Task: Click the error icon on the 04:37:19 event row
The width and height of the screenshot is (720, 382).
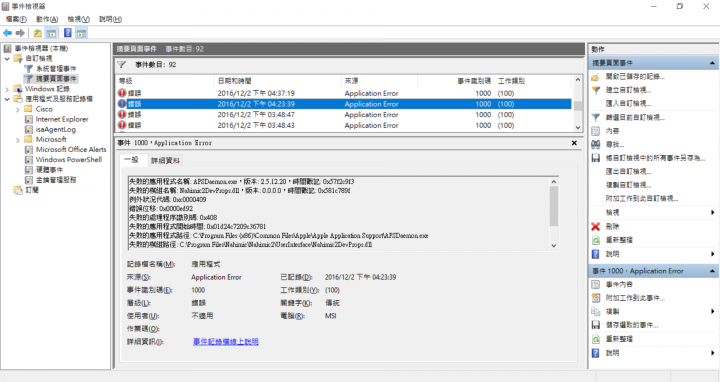Action: [x=122, y=93]
